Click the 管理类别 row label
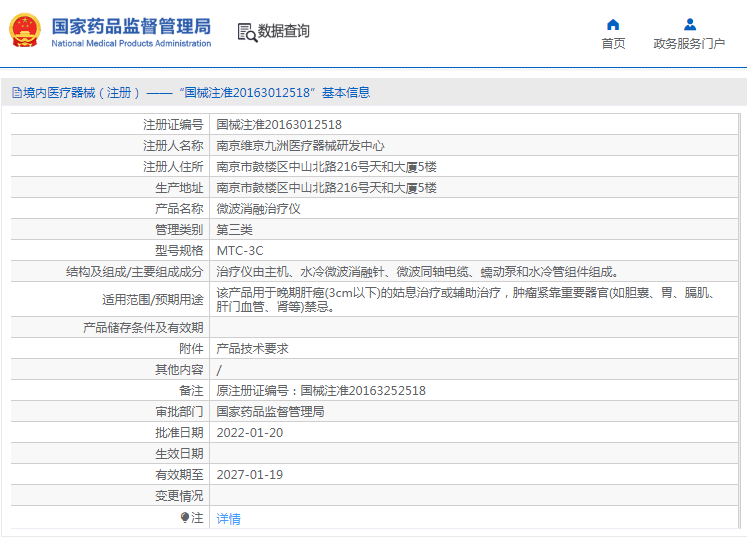 coord(180,230)
